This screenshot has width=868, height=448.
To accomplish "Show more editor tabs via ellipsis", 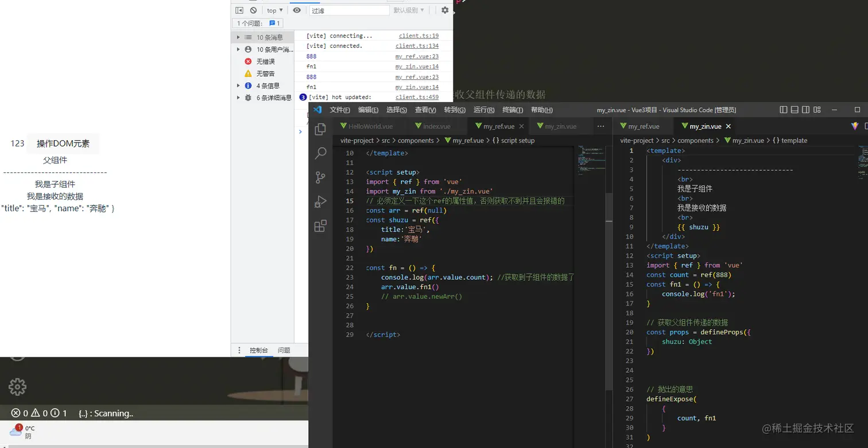I will coord(600,126).
